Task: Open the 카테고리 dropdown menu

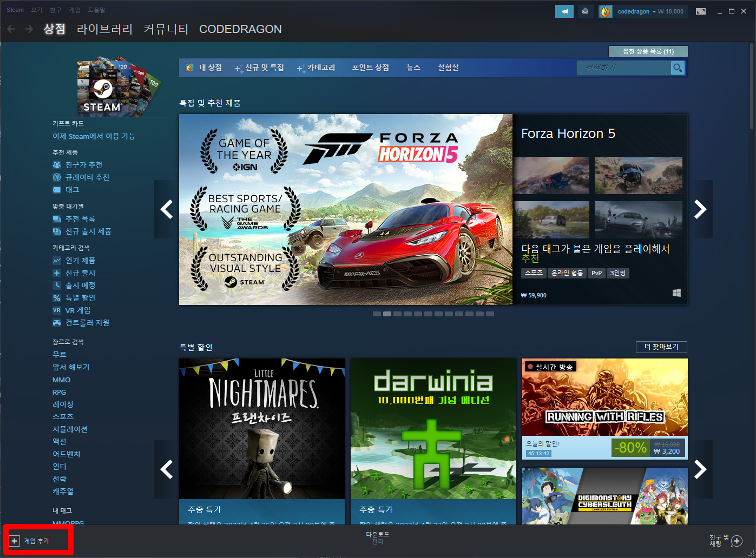Action: [x=317, y=68]
